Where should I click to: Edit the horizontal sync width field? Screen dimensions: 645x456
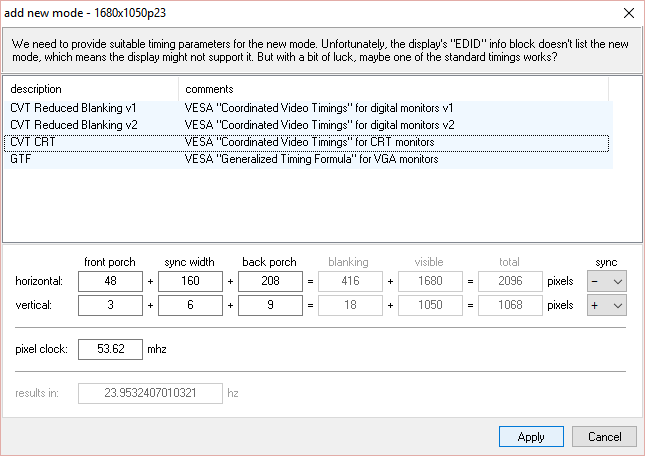[x=190, y=281]
